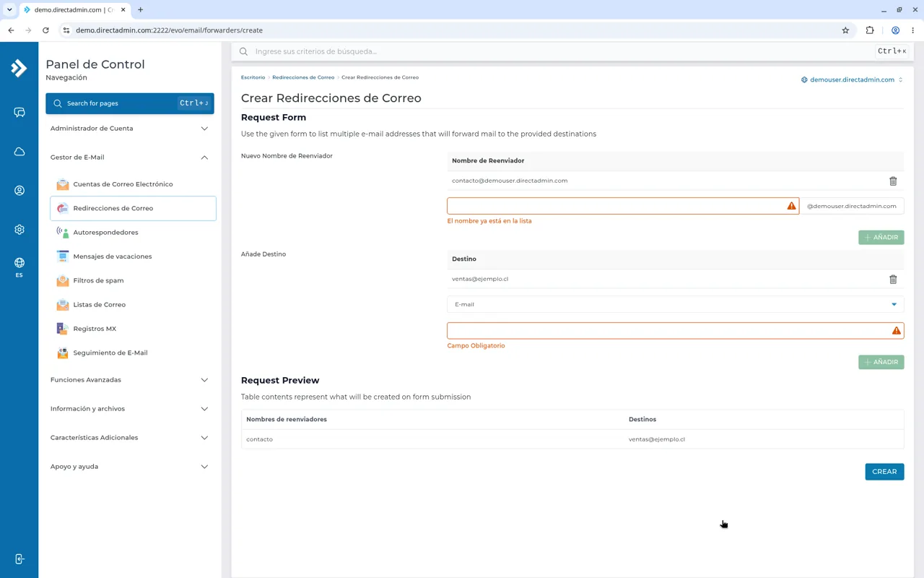
Task: Open the cloud icon in blue sidebar
Action: point(19,152)
